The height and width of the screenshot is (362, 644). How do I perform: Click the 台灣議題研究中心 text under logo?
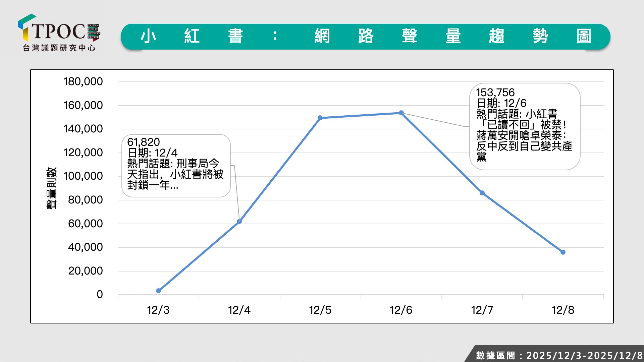(59, 48)
